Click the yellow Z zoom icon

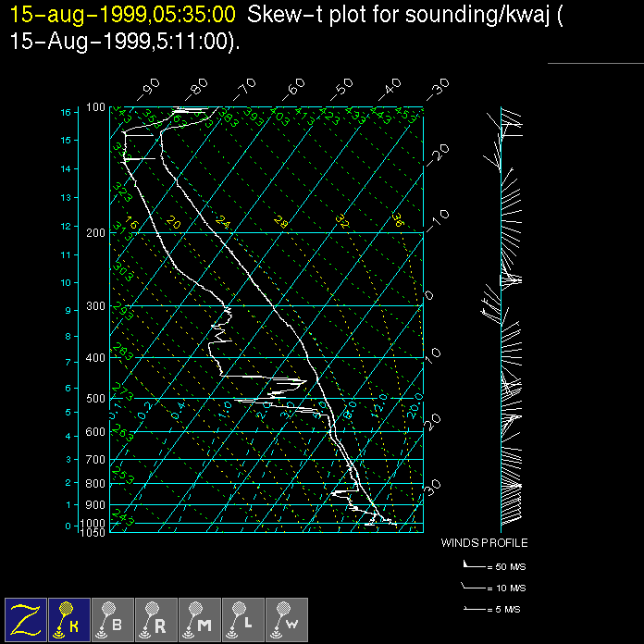(x=26, y=619)
